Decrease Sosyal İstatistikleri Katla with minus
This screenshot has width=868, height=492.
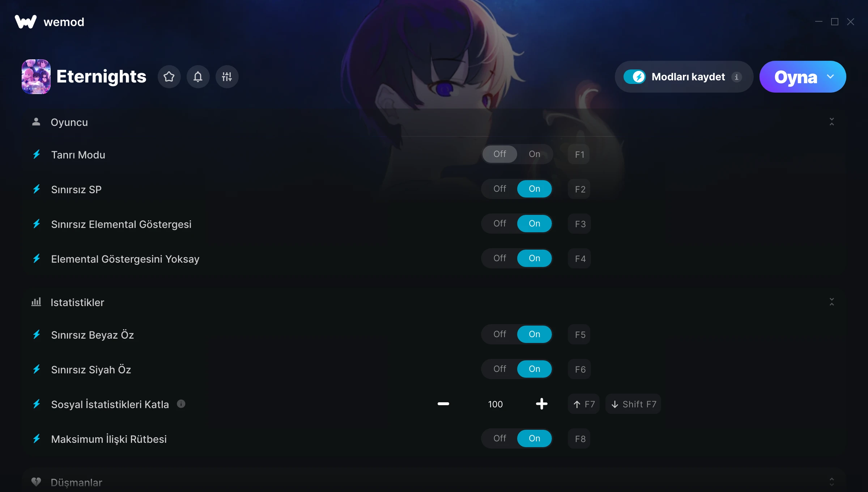[x=443, y=404]
